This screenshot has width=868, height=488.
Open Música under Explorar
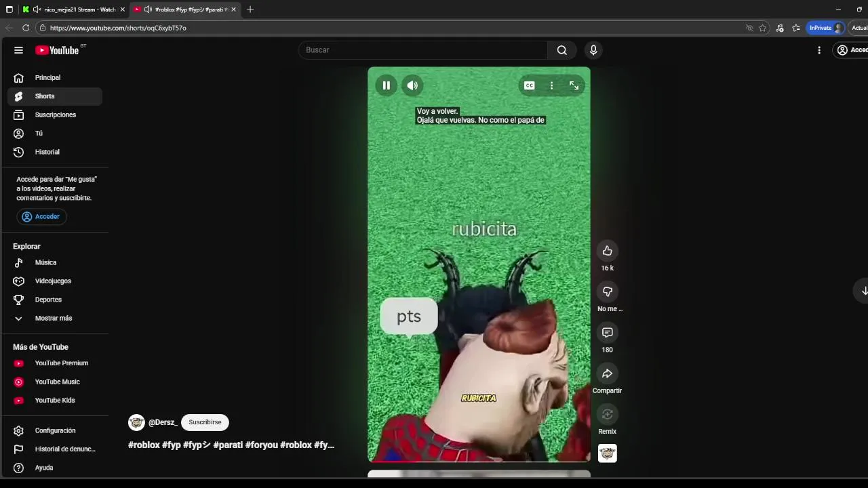click(x=55, y=262)
